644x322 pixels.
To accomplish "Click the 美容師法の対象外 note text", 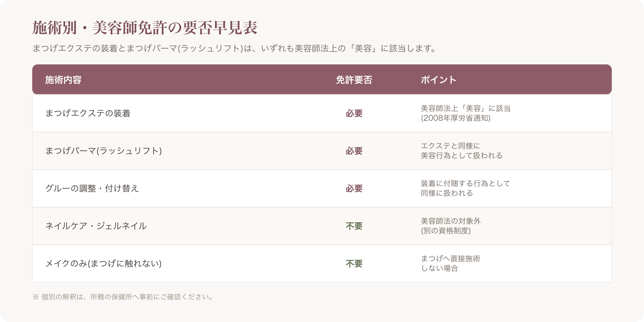I will pos(451,221).
